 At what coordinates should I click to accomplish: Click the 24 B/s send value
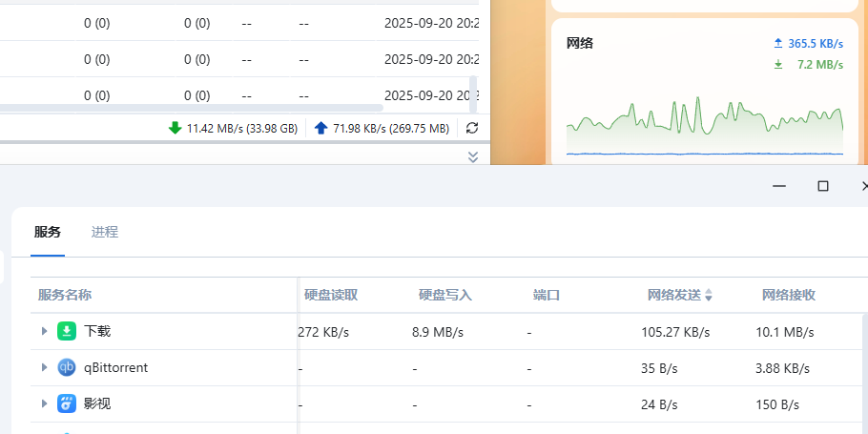tap(659, 404)
